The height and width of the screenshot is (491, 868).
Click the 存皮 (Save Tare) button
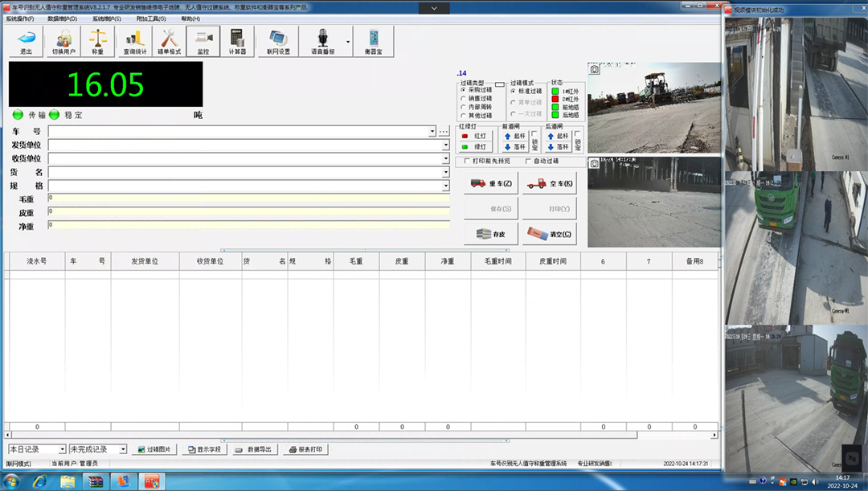[491, 234]
